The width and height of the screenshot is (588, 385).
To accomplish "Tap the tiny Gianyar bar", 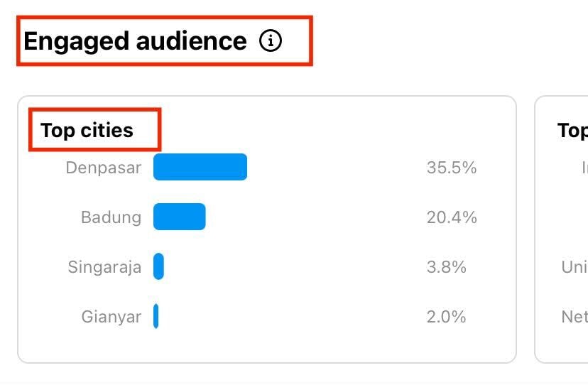I will click(156, 316).
